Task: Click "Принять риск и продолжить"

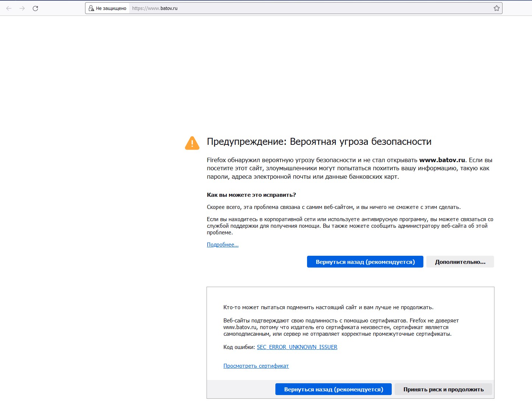Action: (x=444, y=390)
